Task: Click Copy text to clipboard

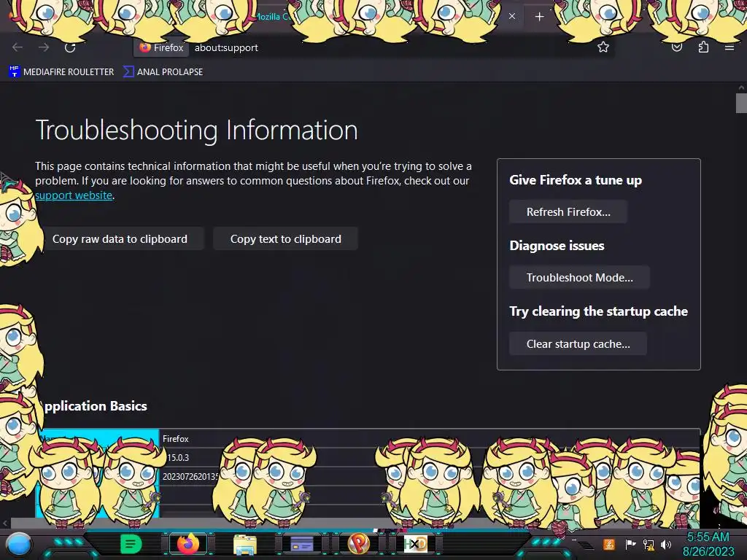Action: (x=285, y=238)
